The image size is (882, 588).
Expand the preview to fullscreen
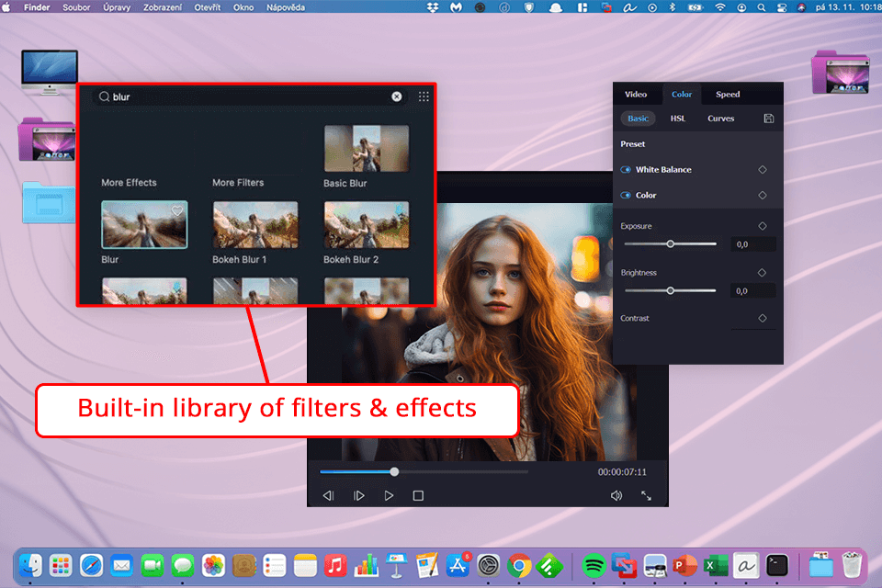tap(646, 496)
